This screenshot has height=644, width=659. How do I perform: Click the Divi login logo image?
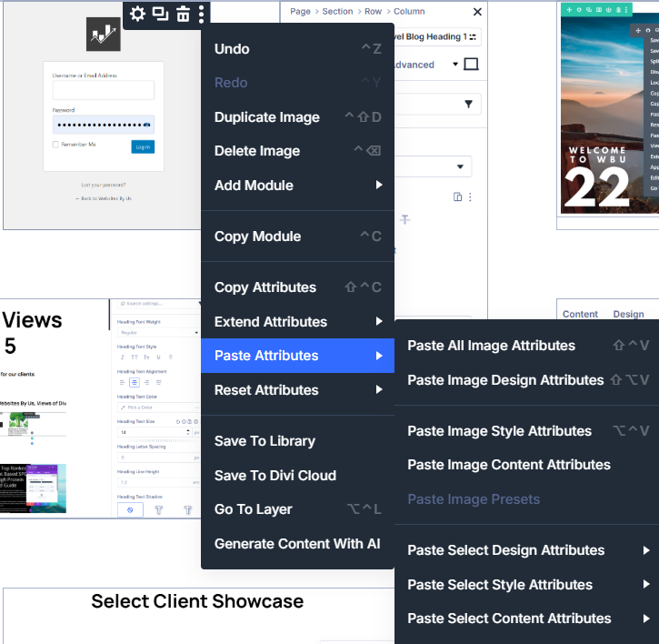pos(103,34)
